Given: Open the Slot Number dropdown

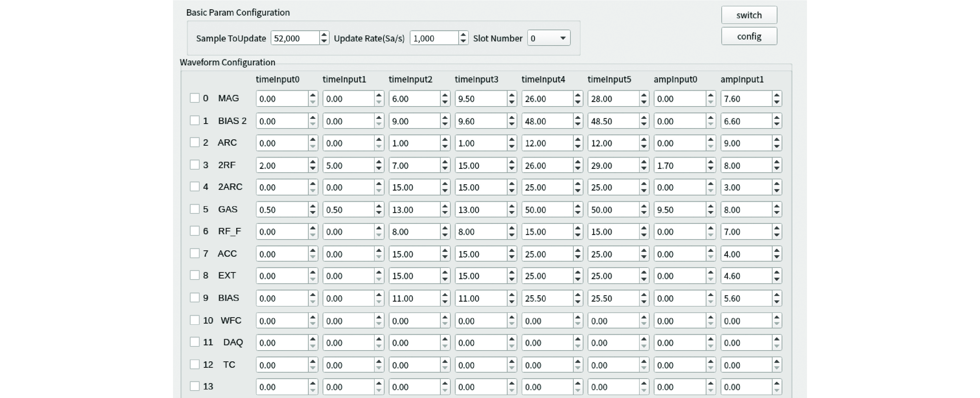Looking at the screenshot, I should (x=549, y=38).
